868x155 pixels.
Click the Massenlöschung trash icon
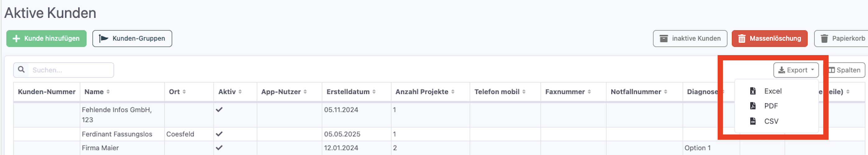point(742,39)
